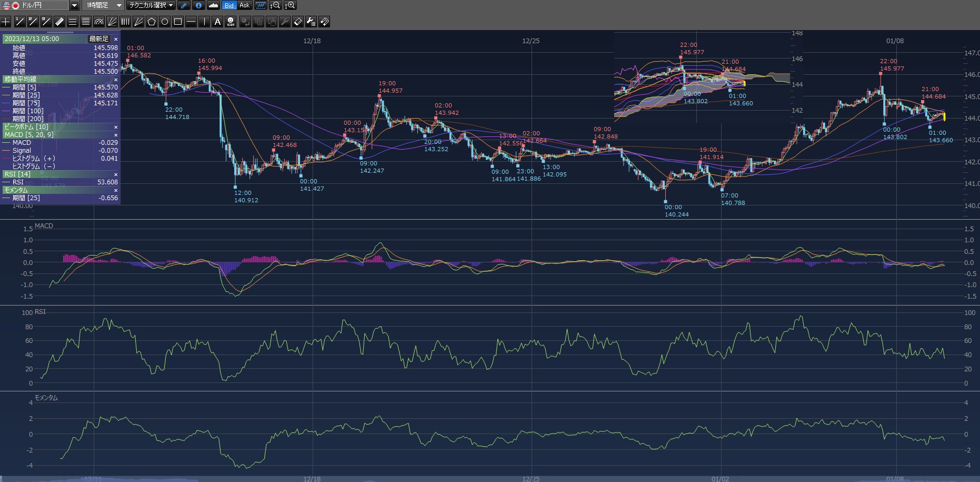The width and height of the screenshot is (980, 482).
Task: Pick the pentagon shape drawing tool
Action: (x=152, y=22)
